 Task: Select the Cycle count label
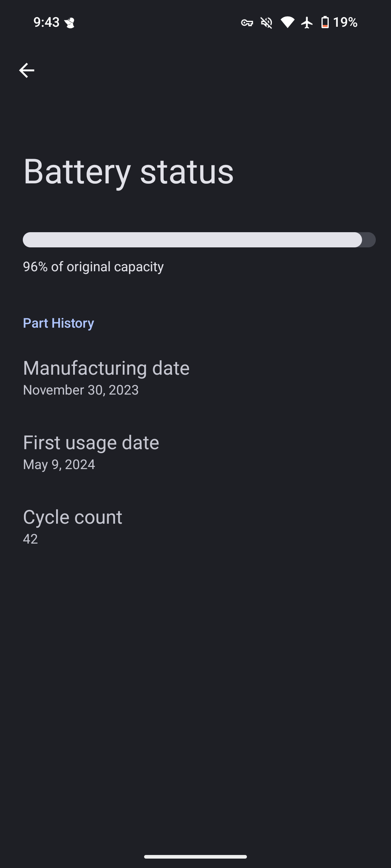[72, 517]
